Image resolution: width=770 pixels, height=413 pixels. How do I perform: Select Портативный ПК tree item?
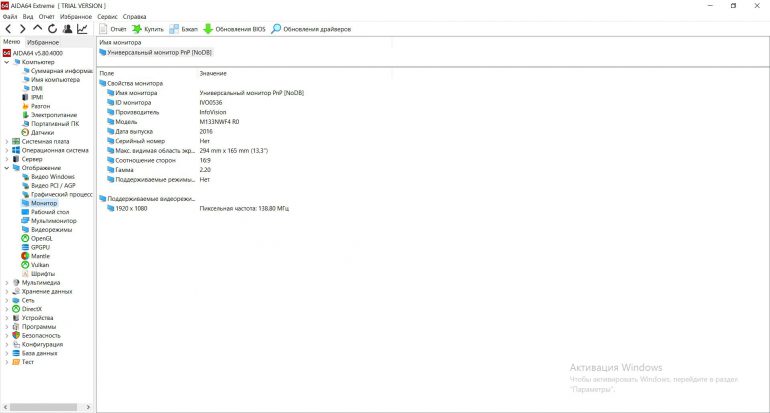tap(51, 124)
